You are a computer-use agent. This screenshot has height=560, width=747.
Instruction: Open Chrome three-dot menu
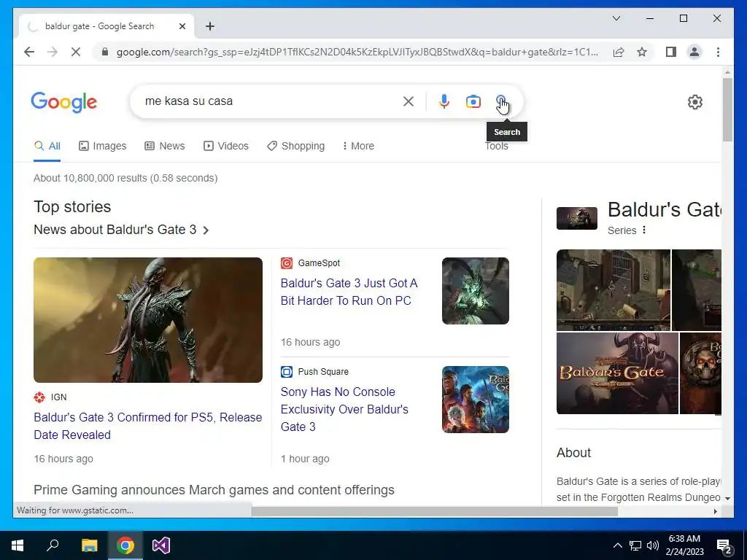[x=718, y=52]
